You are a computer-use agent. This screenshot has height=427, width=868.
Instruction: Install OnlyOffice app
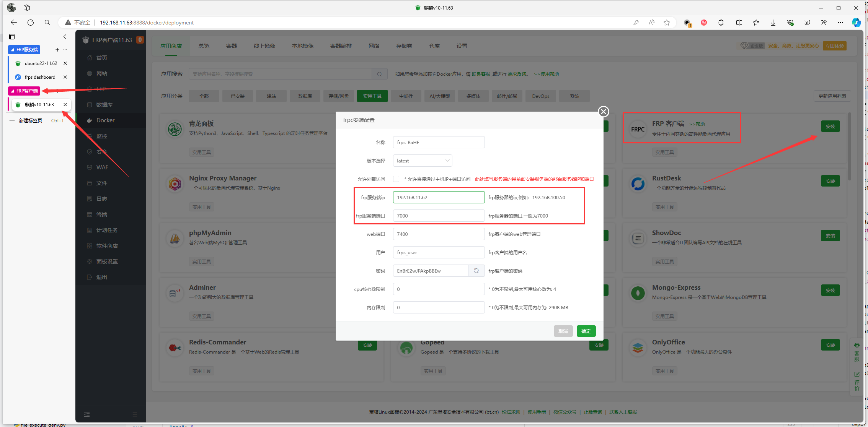pyautogui.click(x=830, y=345)
